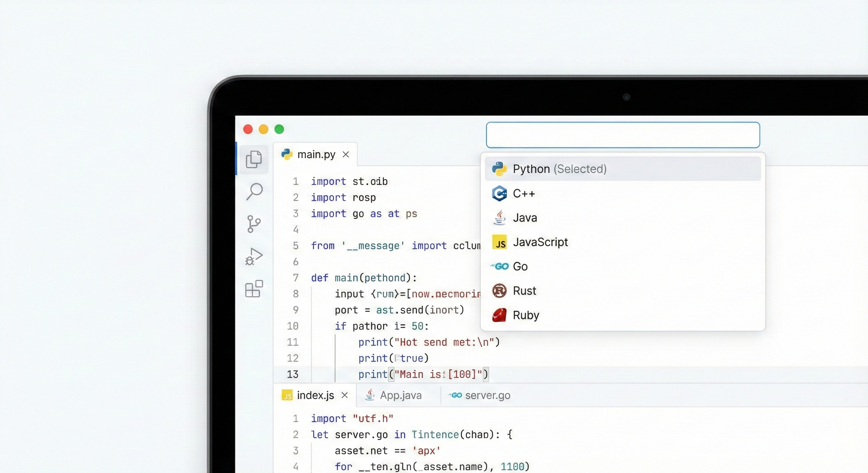The height and width of the screenshot is (473, 868).
Task: Choose C++ from the language list
Action: 524,193
